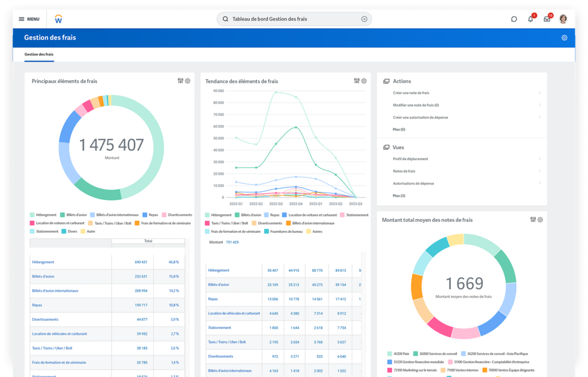Screen dimensions: 588x377
Task: Open gear icon on Montant total moyen card
Action: 540,219
